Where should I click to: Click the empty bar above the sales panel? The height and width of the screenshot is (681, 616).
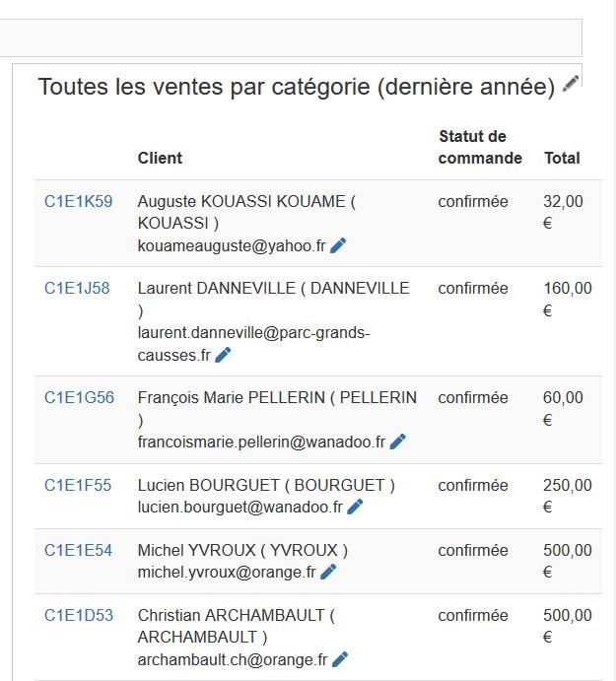[x=291, y=37]
